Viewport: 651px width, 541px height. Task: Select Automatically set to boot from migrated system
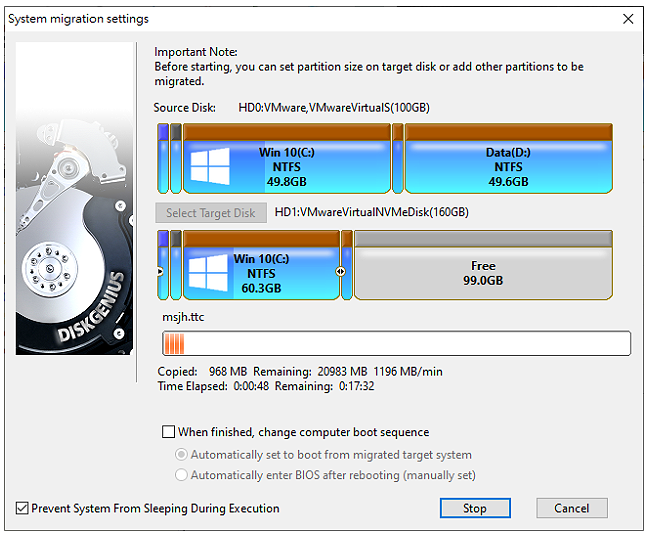(181, 455)
